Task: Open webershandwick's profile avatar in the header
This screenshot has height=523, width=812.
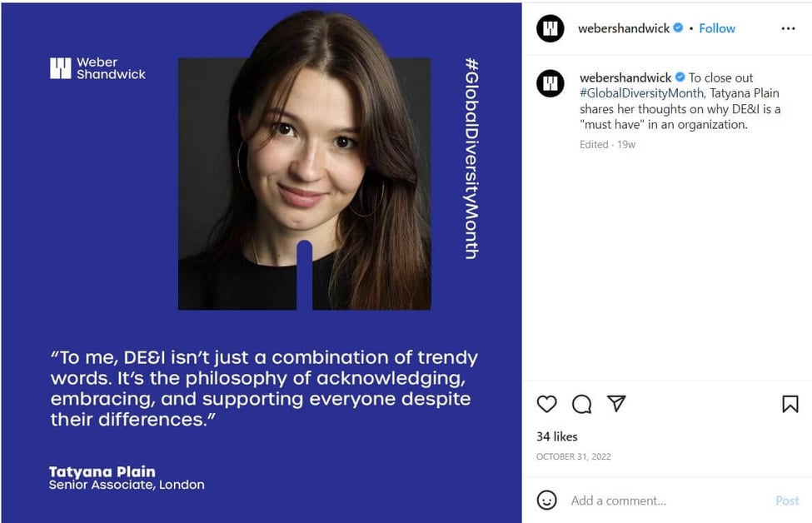Action: 550,27
